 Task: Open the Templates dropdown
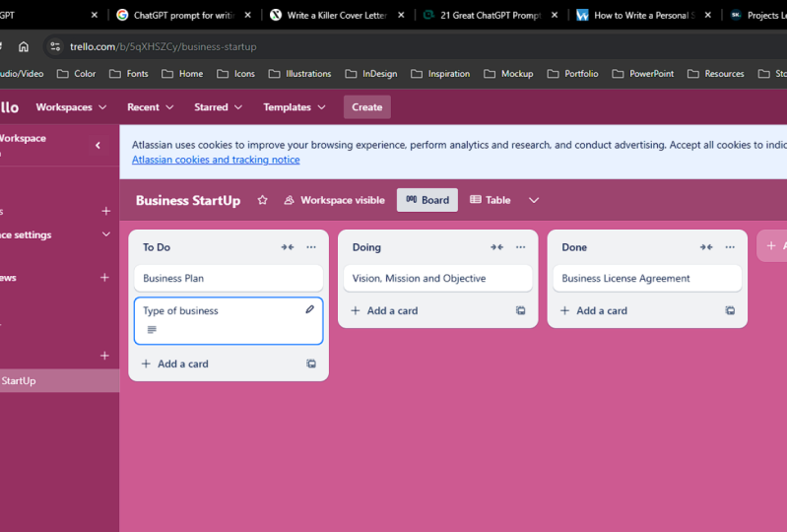click(x=295, y=107)
